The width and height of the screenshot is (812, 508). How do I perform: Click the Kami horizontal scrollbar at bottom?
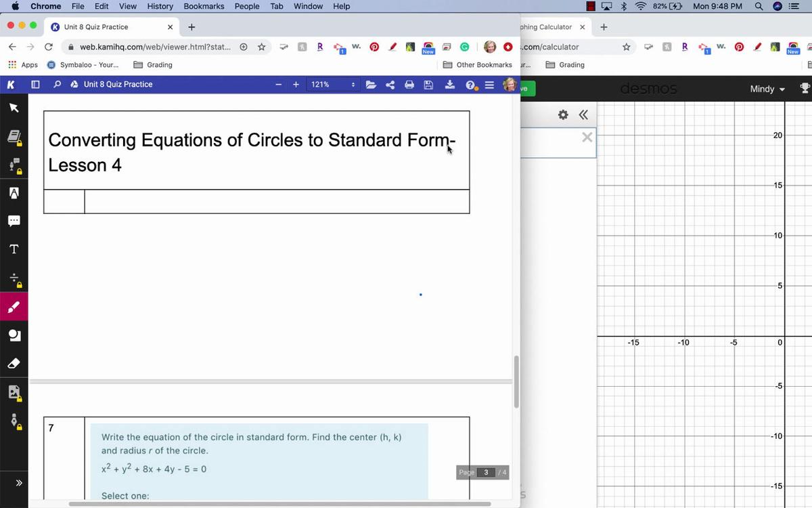[x=279, y=504]
